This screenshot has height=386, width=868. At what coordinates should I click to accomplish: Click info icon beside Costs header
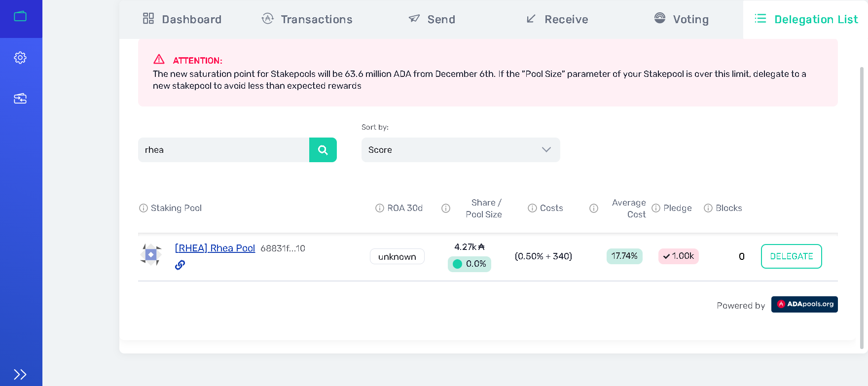pos(532,208)
